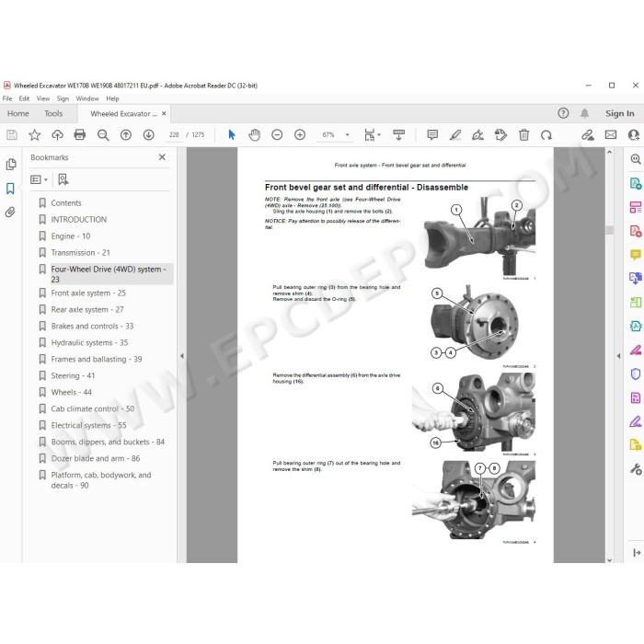Go to next page with down arrow
The image size is (644, 644).
pyautogui.click(x=149, y=134)
